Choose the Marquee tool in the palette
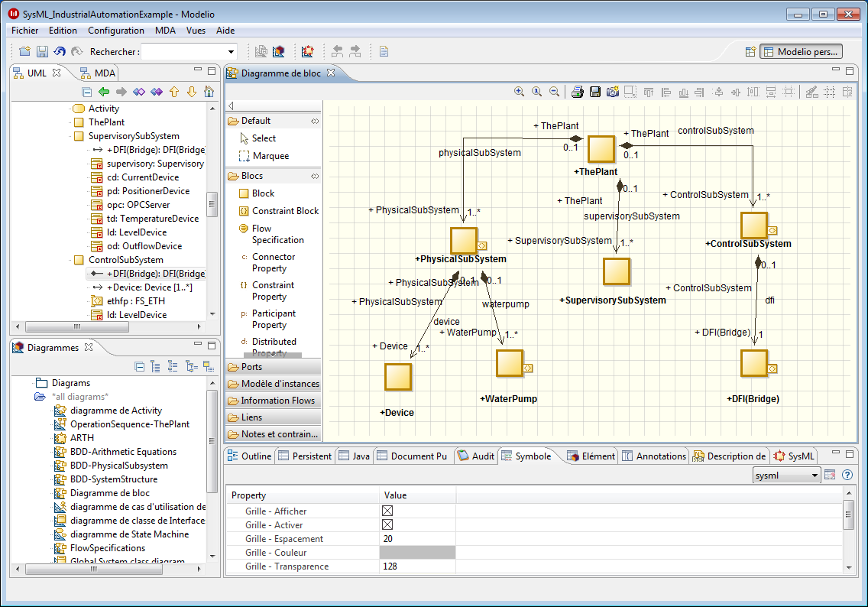The height and width of the screenshot is (607, 868). click(x=264, y=156)
